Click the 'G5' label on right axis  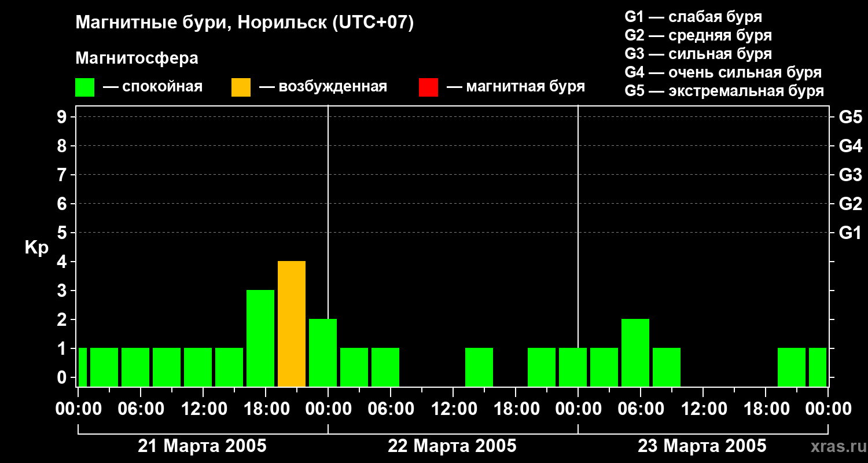click(850, 117)
